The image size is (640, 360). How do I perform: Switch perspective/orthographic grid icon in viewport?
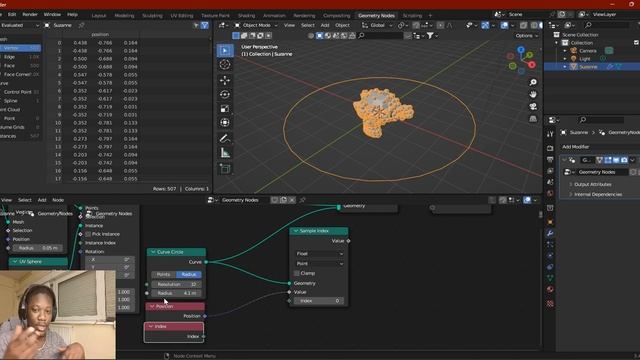click(x=533, y=119)
